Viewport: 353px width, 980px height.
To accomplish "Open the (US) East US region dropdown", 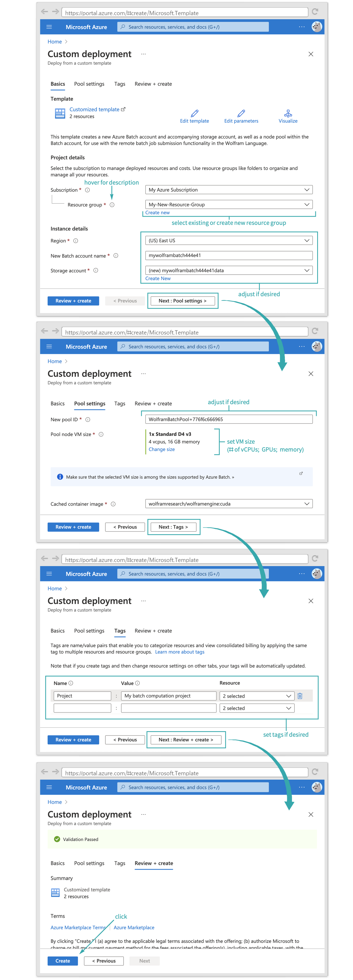I will point(229,240).
